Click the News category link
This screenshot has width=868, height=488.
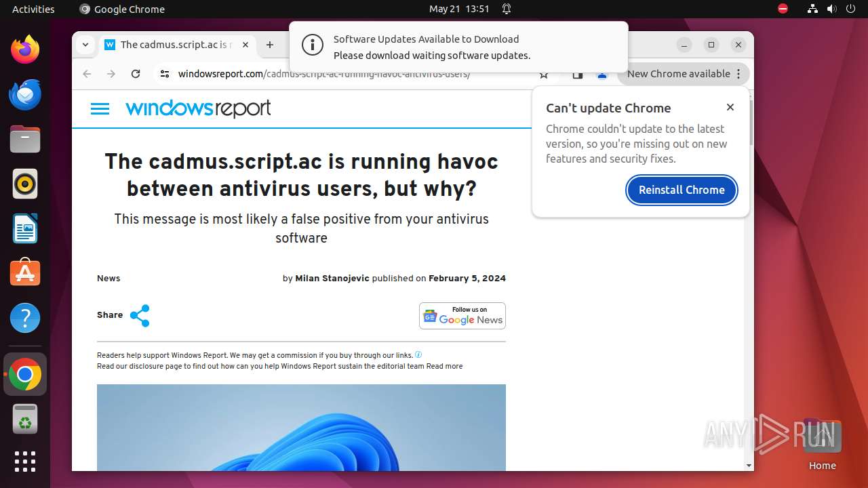point(108,278)
